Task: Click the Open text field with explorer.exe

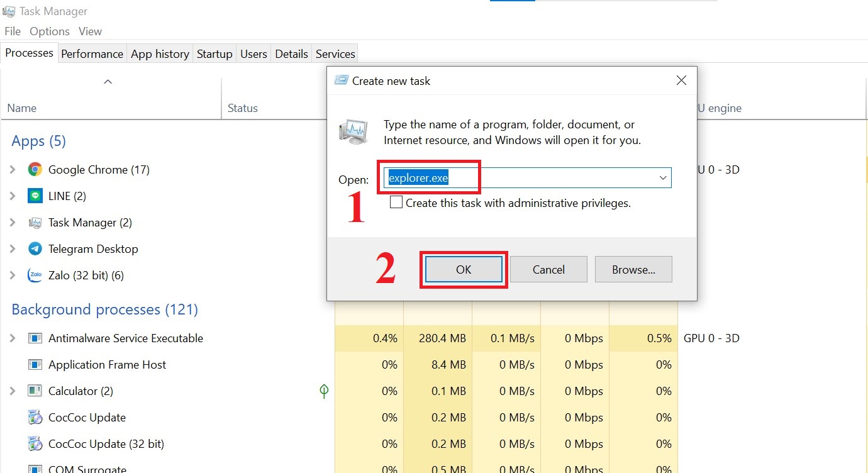Action: (x=526, y=178)
